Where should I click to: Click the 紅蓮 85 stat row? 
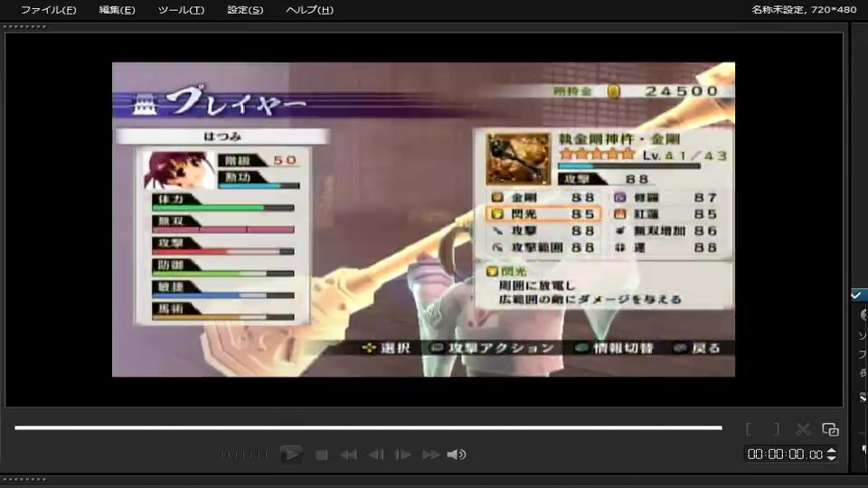666,214
